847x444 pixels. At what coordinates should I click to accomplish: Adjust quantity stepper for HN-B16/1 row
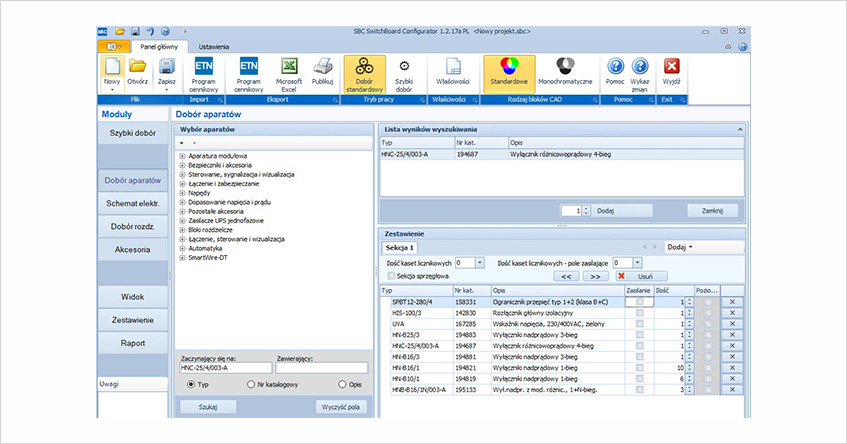tap(689, 368)
